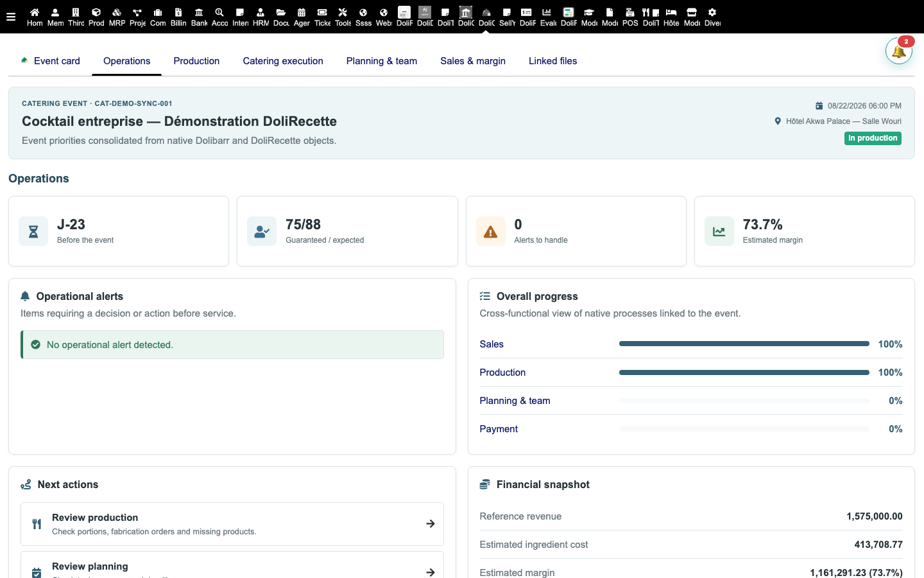Open the Planning & team progress link
The width and height of the screenshot is (924, 578).
click(515, 401)
